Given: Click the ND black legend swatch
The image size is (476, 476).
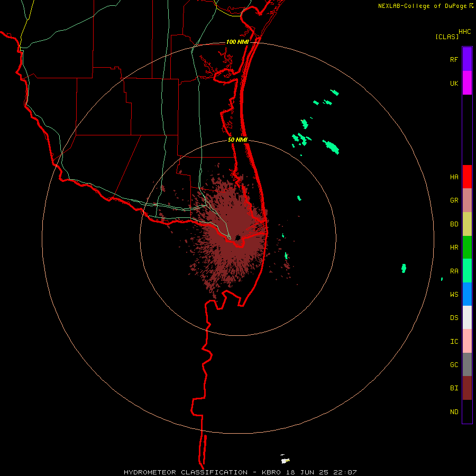Looking at the screenshot, I should [467, 411].
